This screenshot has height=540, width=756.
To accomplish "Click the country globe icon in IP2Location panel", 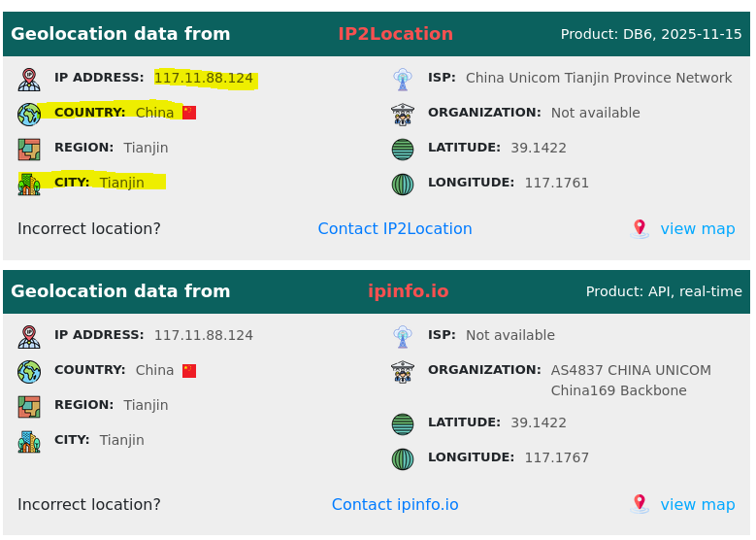I will click(29, 115).
